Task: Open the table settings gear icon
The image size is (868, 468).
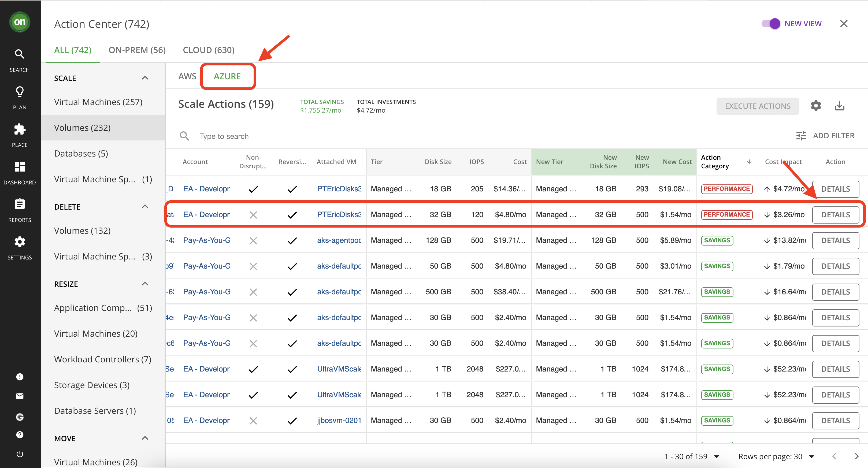Action: coord(815,106)
